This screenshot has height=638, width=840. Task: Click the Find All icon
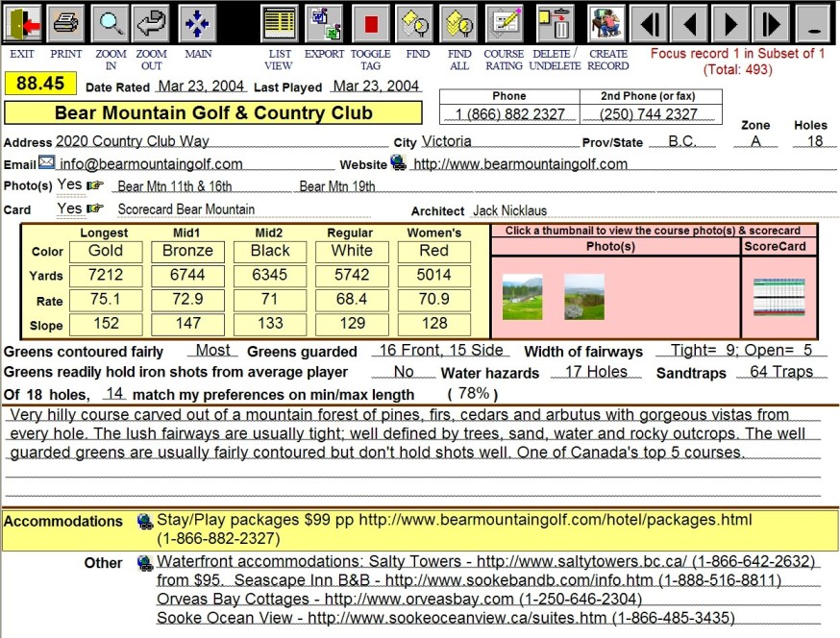click(x=459, y=24)
